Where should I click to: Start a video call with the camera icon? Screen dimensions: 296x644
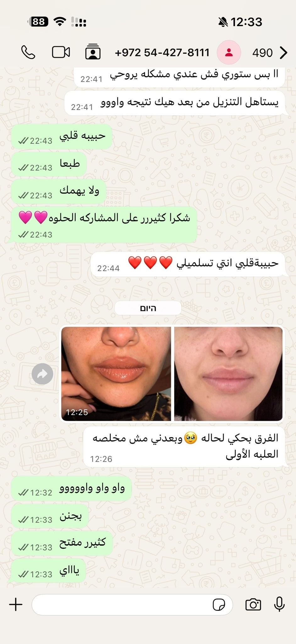click(61, 52)
